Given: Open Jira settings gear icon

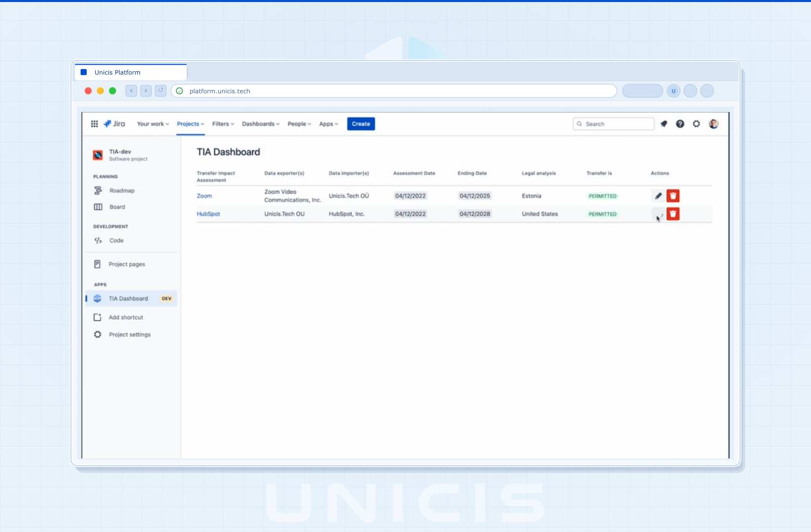Looking at the screenshot, I should [x=696, y=124].
